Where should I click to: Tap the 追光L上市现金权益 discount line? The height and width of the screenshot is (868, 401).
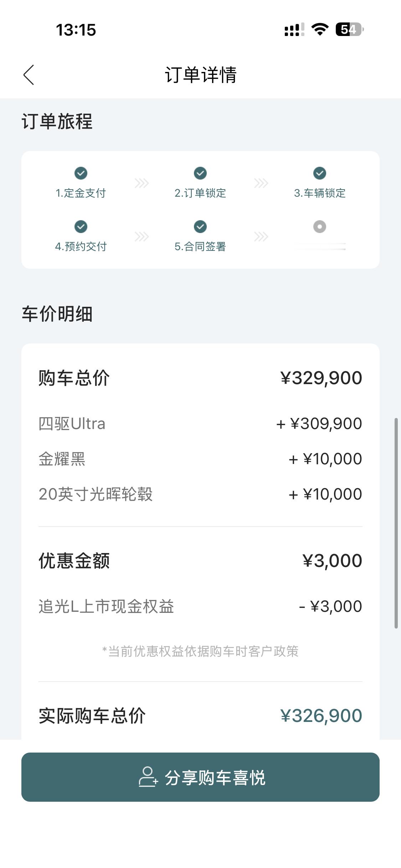tap(200, 606)
